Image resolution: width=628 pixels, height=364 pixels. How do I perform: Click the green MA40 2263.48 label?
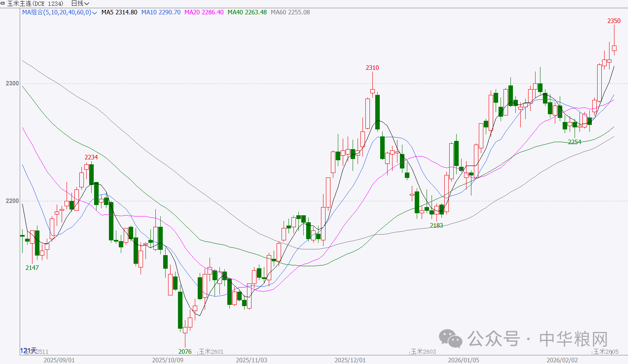pos(247,12)
